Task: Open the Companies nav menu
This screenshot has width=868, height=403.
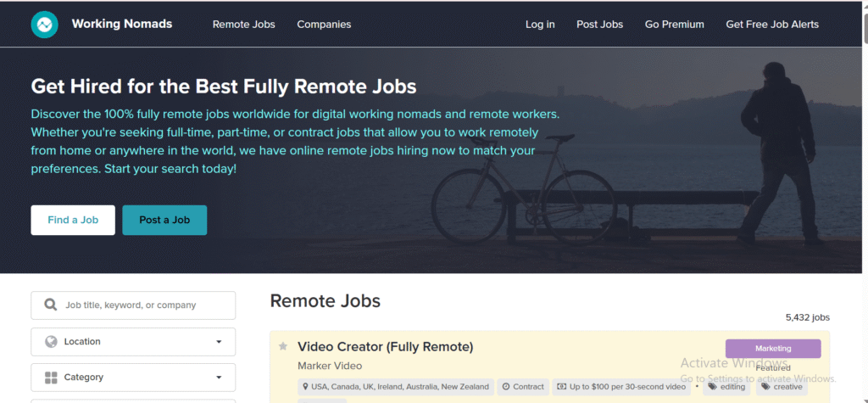Action: point(324,25)
